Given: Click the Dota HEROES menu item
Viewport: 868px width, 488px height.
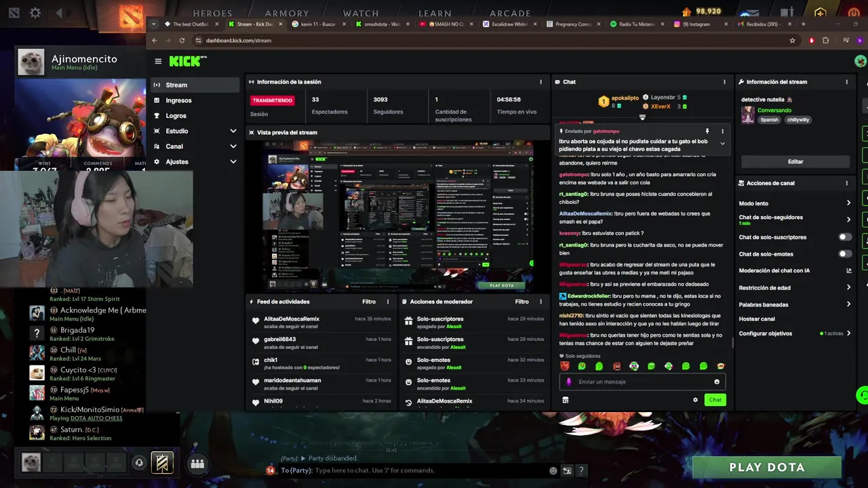Looking at the screenshot, I should tap(212, 13).
